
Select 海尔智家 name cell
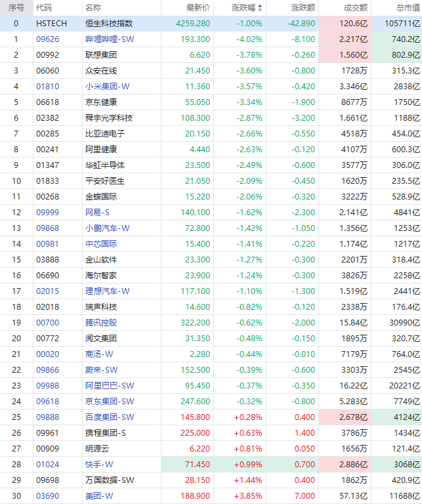[x=101, y=276]
